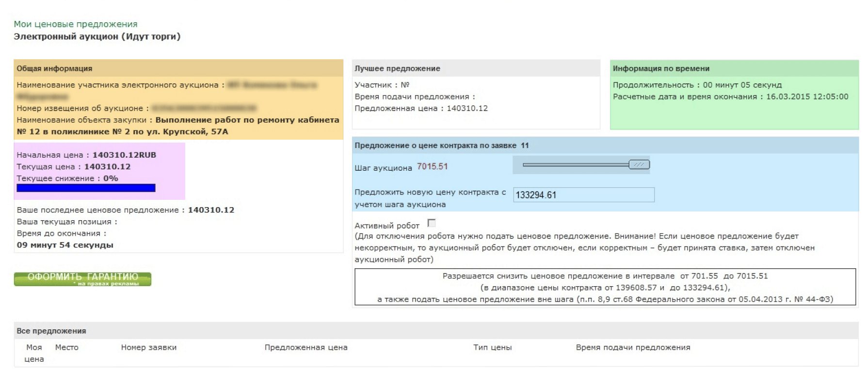Click the Информация по времени panel header
Screen dimensions: 868x388
tap(660, 68)
